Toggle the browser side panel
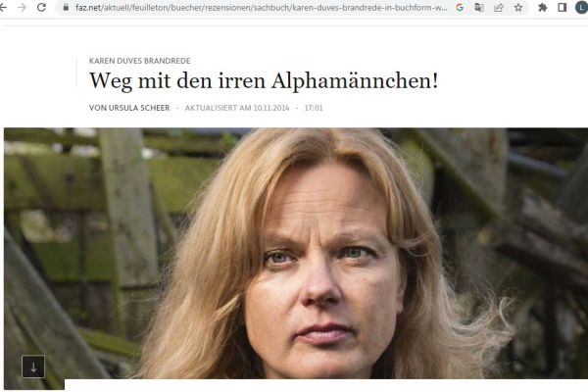Viewport: 588px width, 392px height. point(562,7)
